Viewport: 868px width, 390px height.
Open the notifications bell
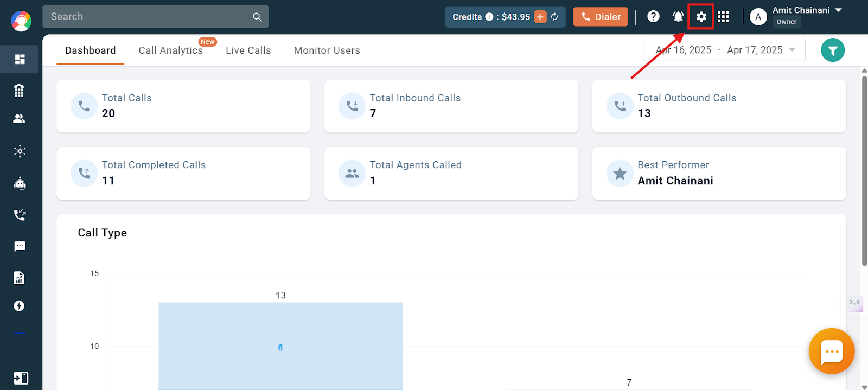[x=678, y=16]
